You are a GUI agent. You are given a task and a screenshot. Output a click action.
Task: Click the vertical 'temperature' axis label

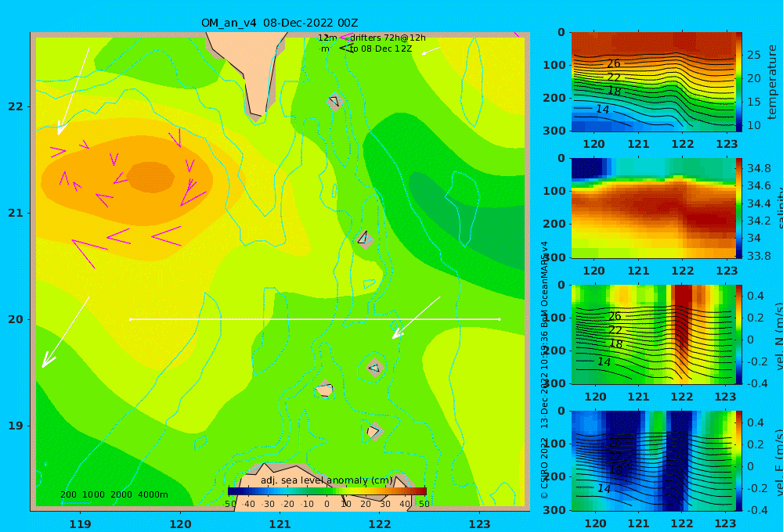(x=772, y=82)
